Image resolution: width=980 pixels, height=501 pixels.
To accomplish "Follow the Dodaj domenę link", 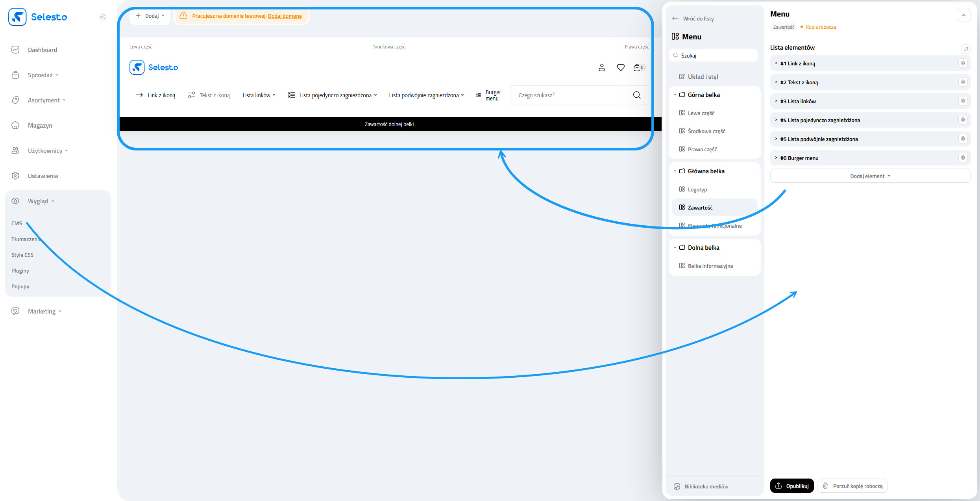I will (285, 16).
